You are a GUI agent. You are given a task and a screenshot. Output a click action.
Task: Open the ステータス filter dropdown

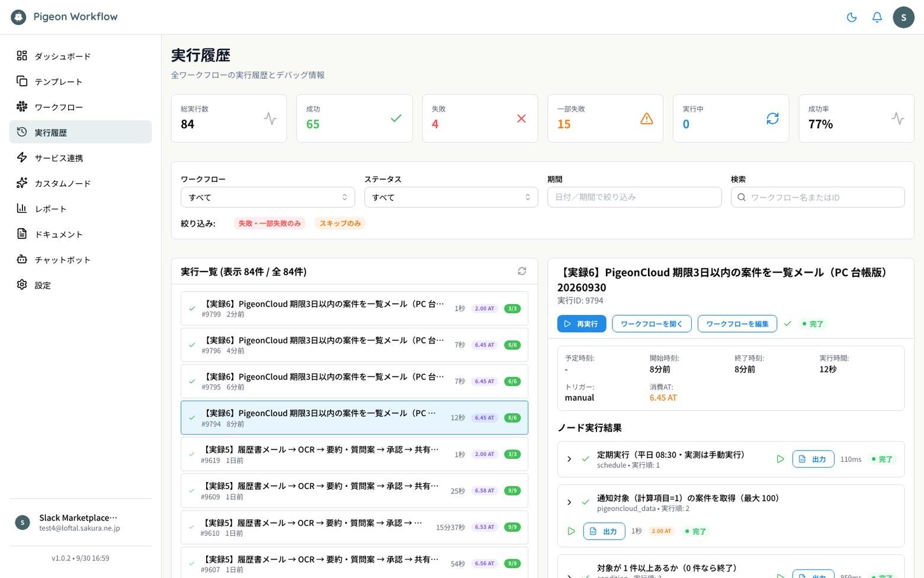(x=451, y=197)
